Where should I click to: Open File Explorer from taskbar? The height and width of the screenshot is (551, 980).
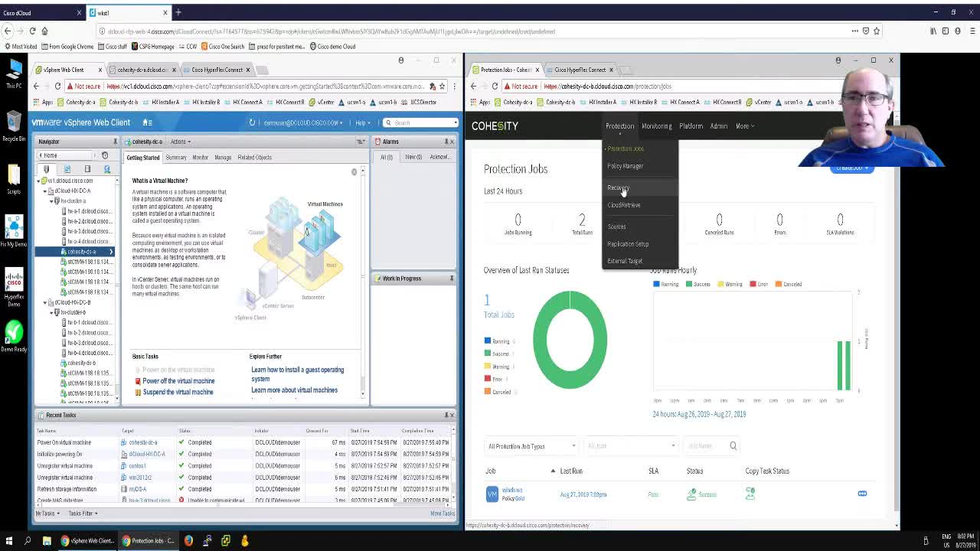click(x=47, y=541)
